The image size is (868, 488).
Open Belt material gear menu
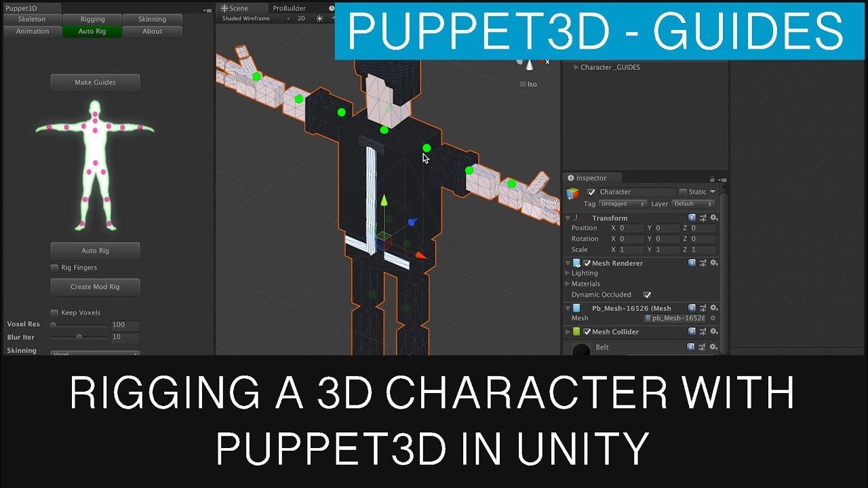point(713,346)
